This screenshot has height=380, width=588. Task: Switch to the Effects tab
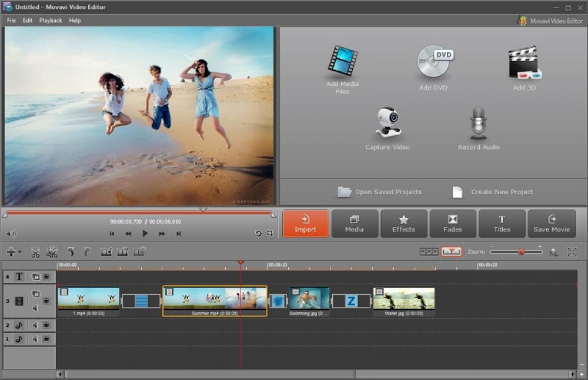click(404, 224)
